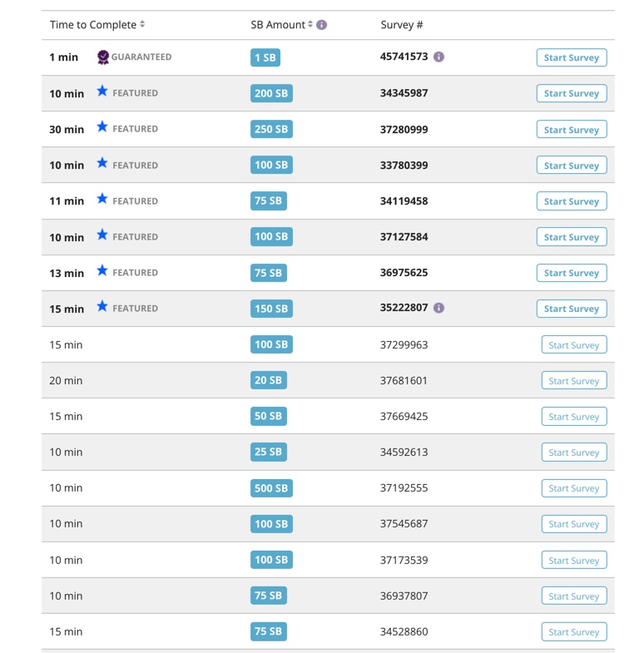This screenshot has height=653, width=644.
Task: Click Featured star on 30 min survey
Action: 102,128
